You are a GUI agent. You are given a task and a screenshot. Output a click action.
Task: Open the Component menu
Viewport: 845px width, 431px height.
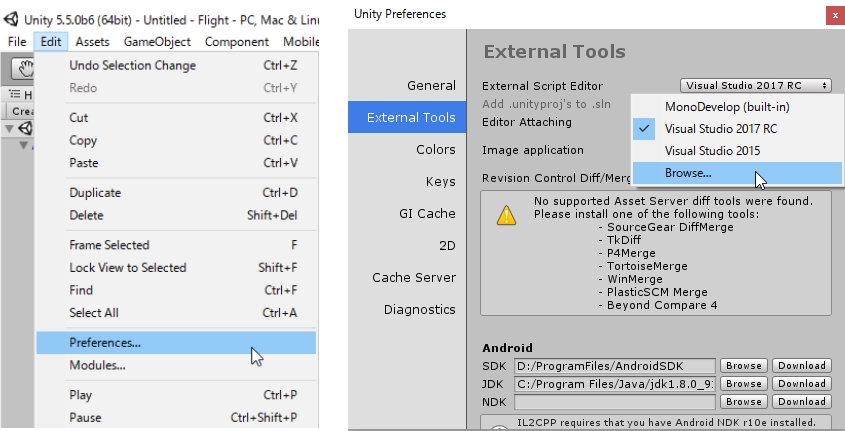[x=237, y=41]
